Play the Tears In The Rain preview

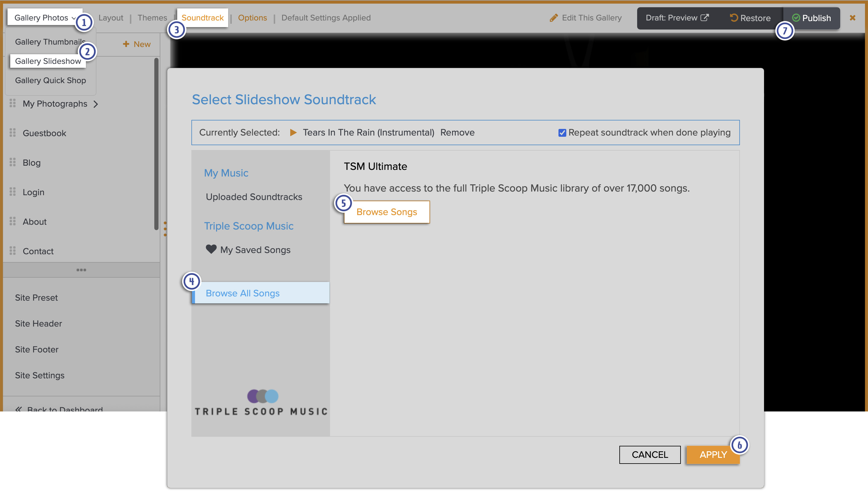[x=293, y=133]
